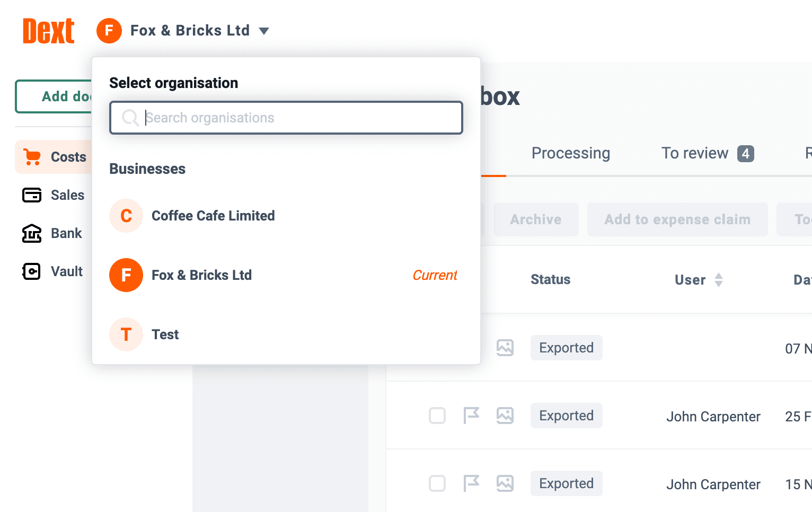
Task: Select the Test organisation
Action: pos(286,334)
